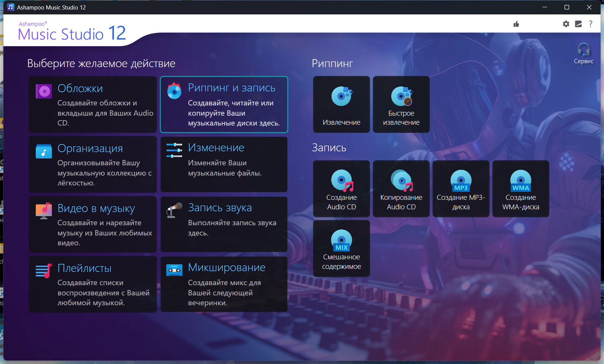The image size is (604, 364).
Task: Click the Извлечение tile label
Action: [x=341, y=122]
